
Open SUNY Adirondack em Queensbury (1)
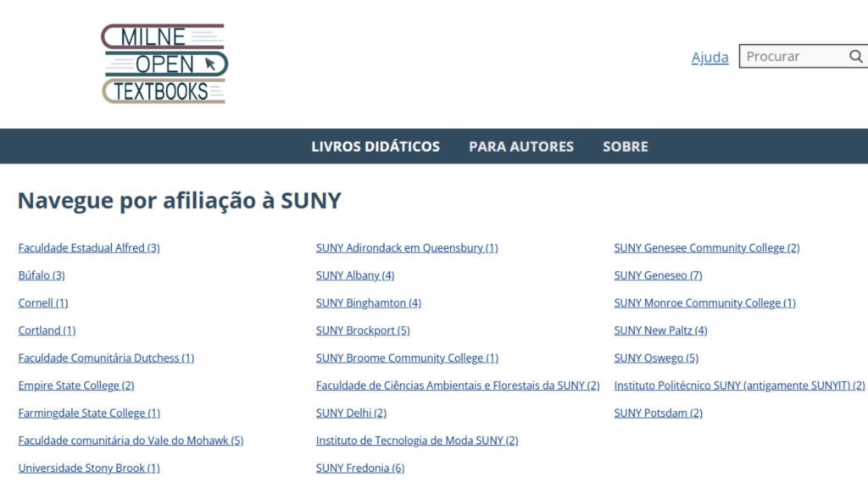407,248
